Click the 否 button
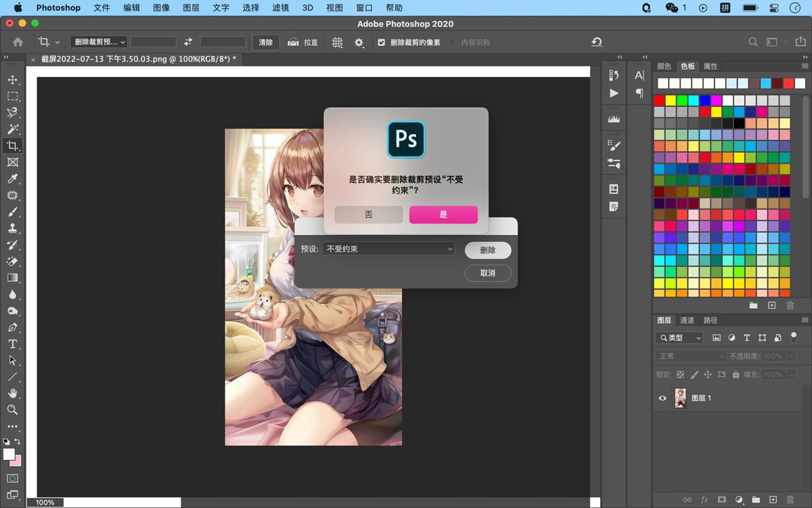This screenshot has height=508, width=812. pyautogui.click(x=369, y=215)
